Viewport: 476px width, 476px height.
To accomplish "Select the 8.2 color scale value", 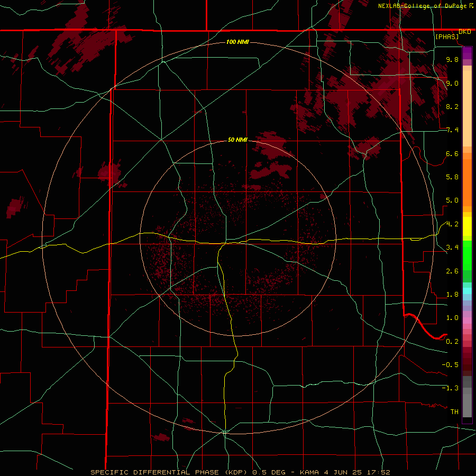I will point(452,106).
